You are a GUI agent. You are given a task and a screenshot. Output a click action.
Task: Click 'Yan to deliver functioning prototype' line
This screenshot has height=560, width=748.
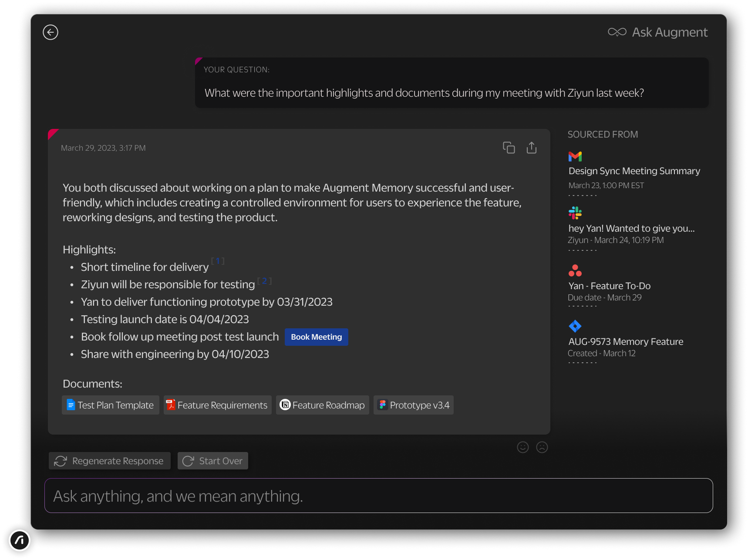pos(206,302)
